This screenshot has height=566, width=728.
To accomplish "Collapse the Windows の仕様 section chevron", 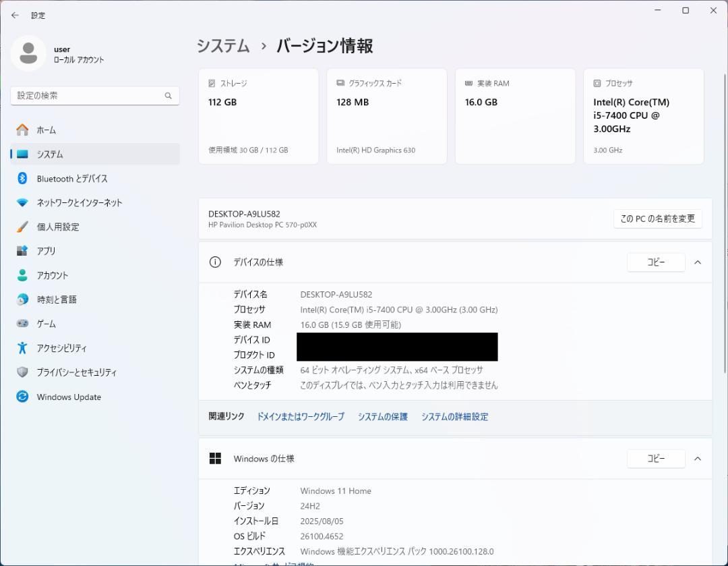I will (x=698, y=459).
